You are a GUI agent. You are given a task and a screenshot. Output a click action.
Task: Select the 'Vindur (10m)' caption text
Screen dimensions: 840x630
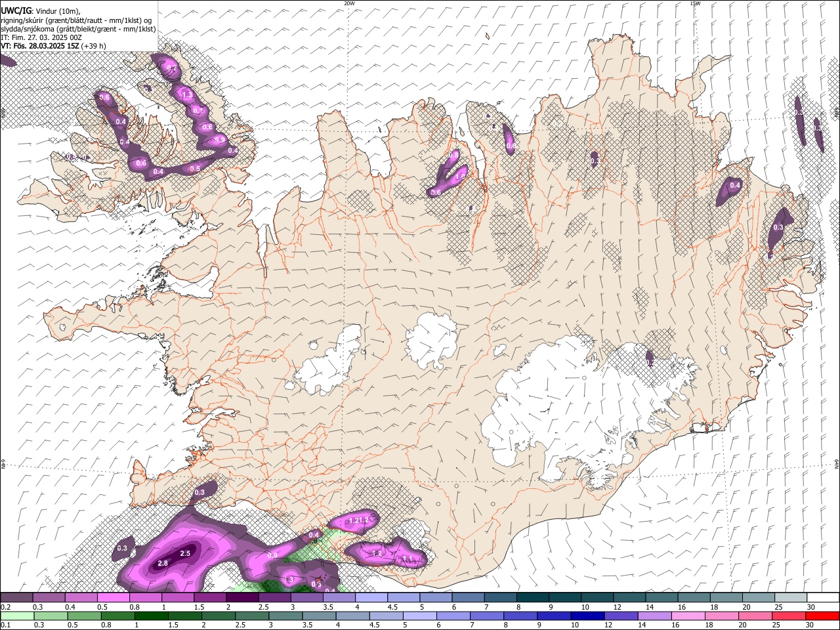click(57, 11)
